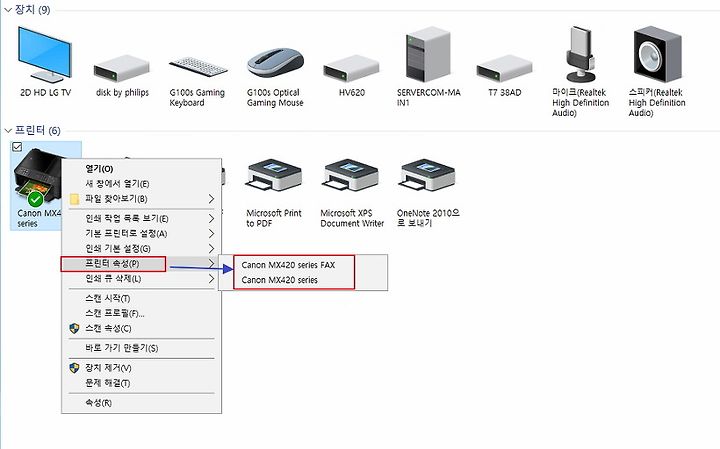The height and width of the screenshot is (449, 720).
Task: Click the disk by philips label
Action: 122,92
